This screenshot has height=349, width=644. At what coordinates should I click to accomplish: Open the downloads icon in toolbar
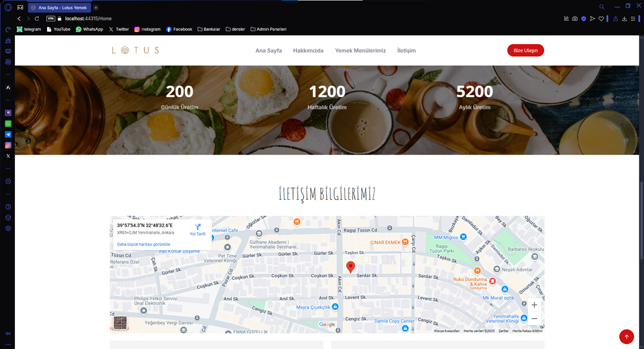624,18
